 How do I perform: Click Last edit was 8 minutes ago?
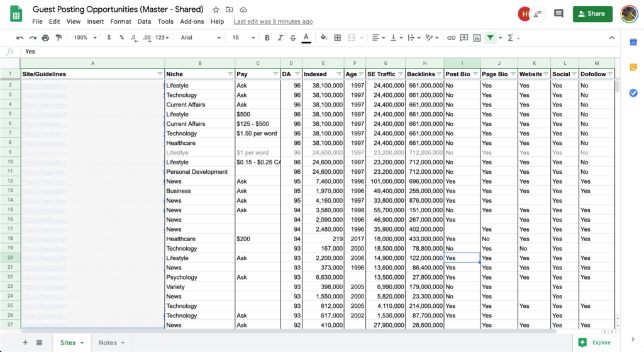[x=273, y=21]
